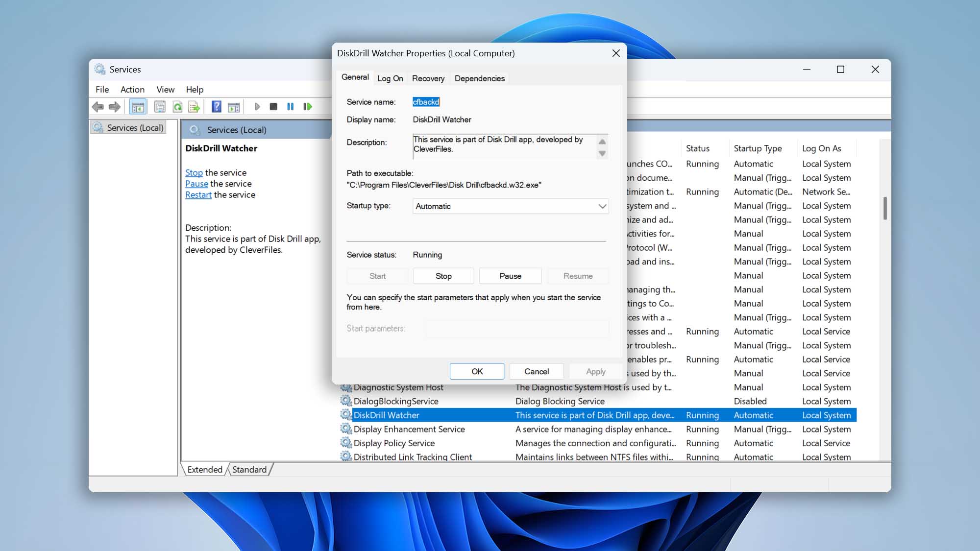Open Properties via the toolbar icon

click(x=160, y=106)
